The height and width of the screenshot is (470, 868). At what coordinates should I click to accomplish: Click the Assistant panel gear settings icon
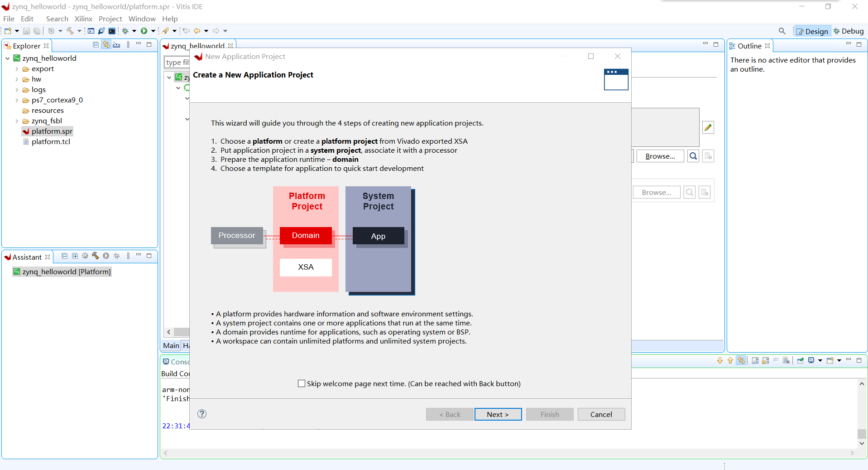point(85,256)
